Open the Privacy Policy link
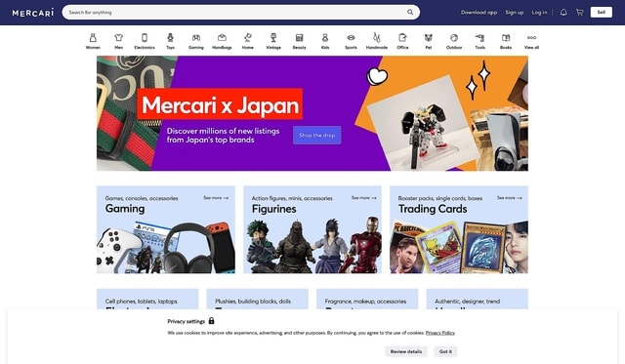This screenshot has width=625, height=364. (440, 333)
